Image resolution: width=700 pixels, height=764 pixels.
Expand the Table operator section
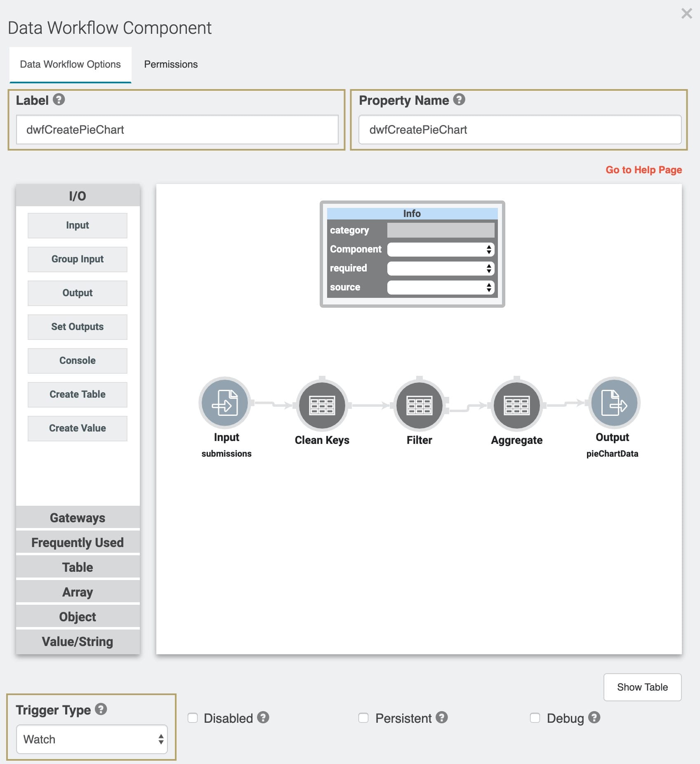coord(78,567)
